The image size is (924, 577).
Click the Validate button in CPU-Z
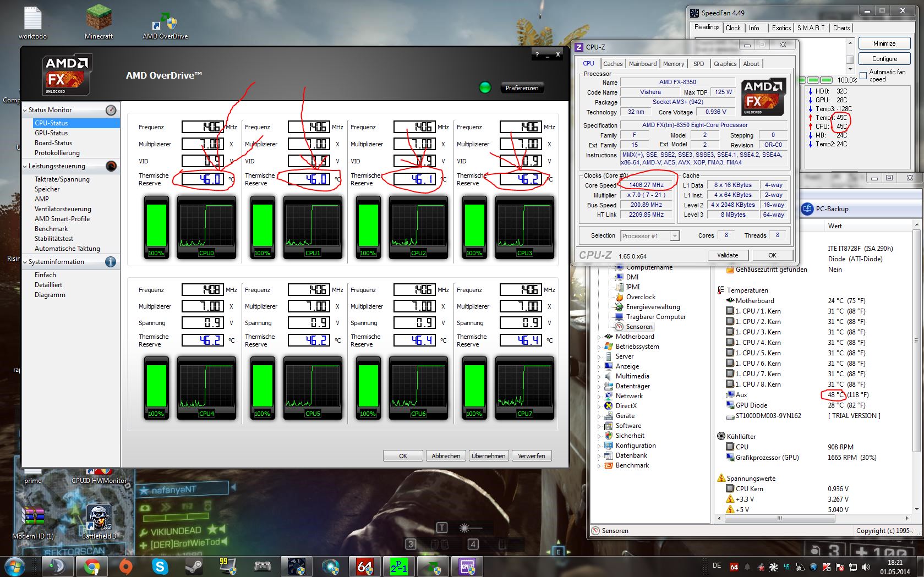pyautogui.click(x=728, y=255)
